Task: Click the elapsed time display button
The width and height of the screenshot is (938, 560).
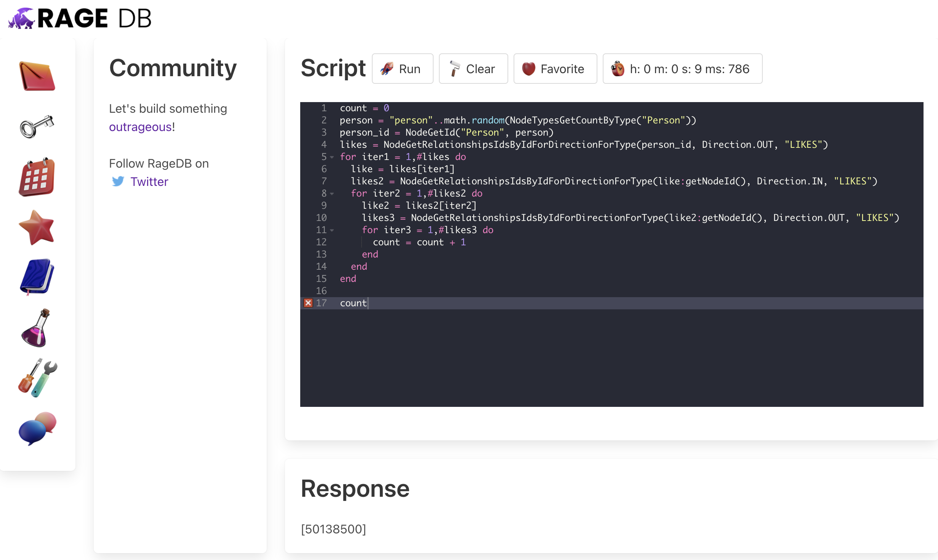Action: click(682, 69)
